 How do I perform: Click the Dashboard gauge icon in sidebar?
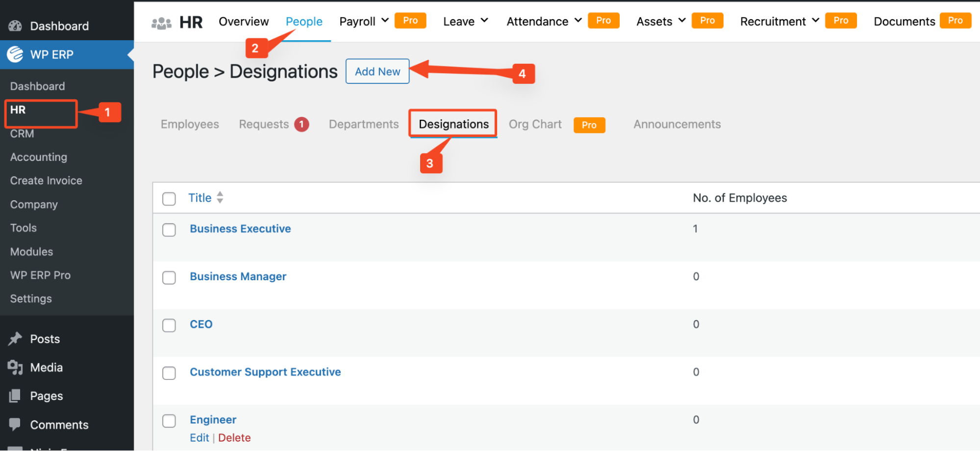click(15, 26)
